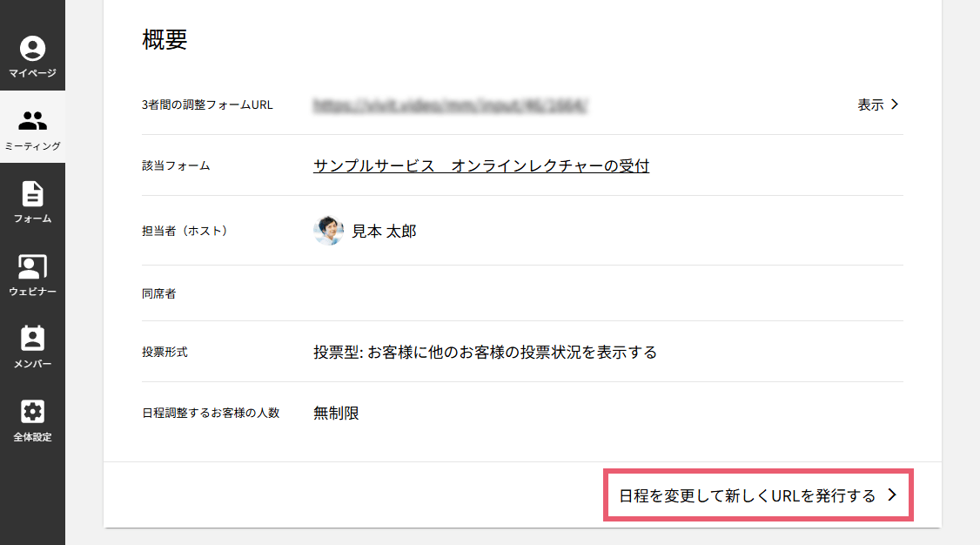This screenshot has width=980, height=545.
Task: Go to the マイページ sidebar text label
Action: (32, 73)
